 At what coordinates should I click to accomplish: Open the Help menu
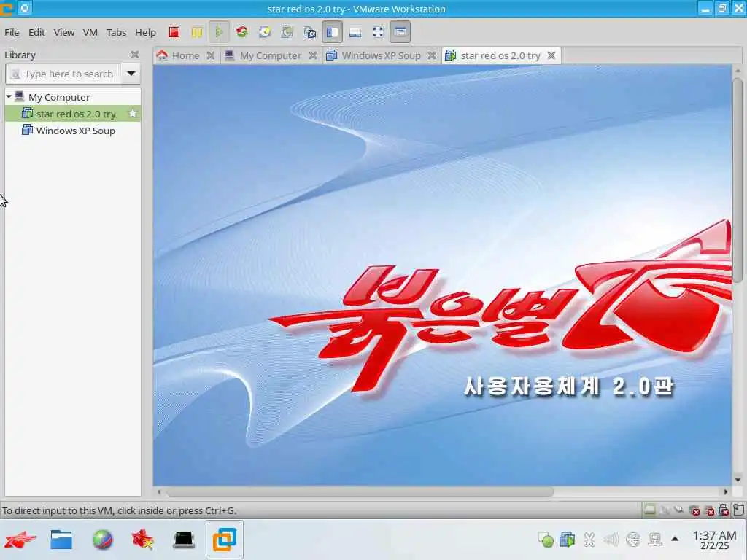[145, 32]
